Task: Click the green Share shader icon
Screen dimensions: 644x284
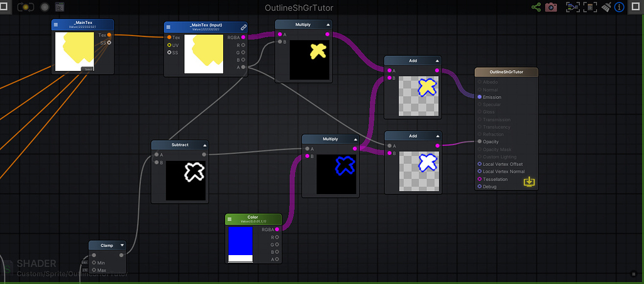Action: (536, 8)
